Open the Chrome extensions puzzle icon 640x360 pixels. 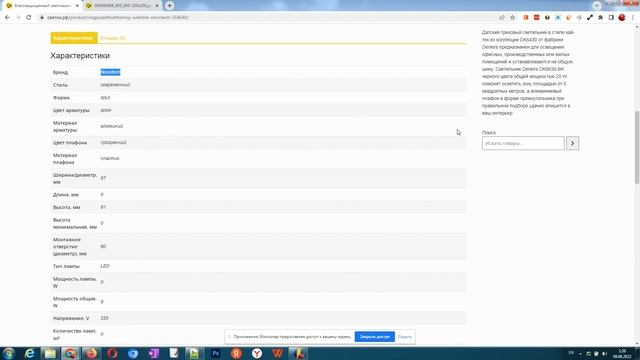[600, 18]
